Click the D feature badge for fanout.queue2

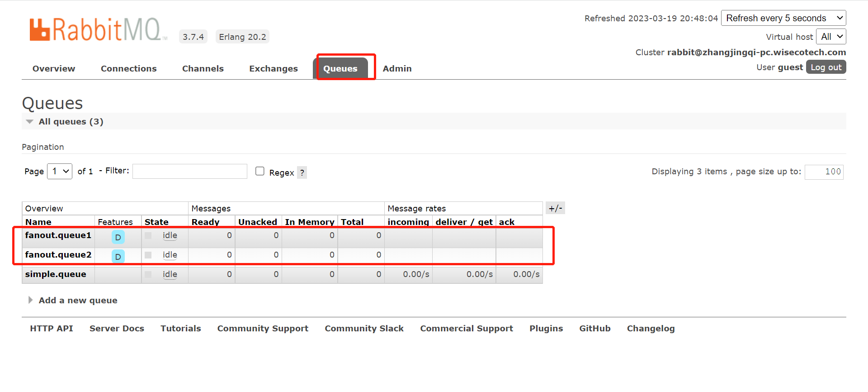point(118,257)
